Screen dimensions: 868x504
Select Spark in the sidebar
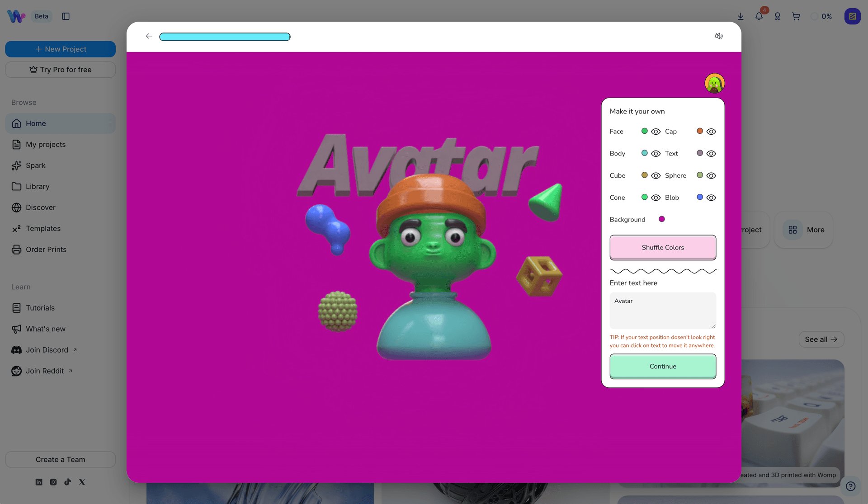click(35, 165)
